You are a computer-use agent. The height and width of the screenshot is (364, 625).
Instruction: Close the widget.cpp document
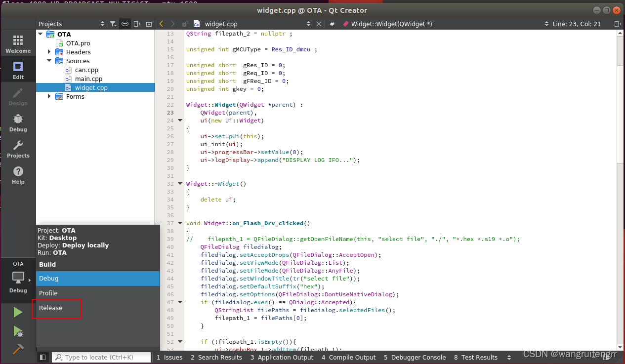(319, 24)
